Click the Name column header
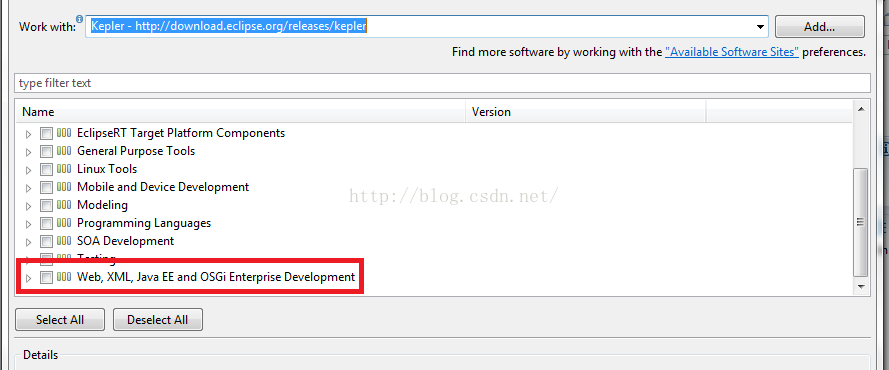This screenshot has height=370, width=889. click(x=240, y=112)
